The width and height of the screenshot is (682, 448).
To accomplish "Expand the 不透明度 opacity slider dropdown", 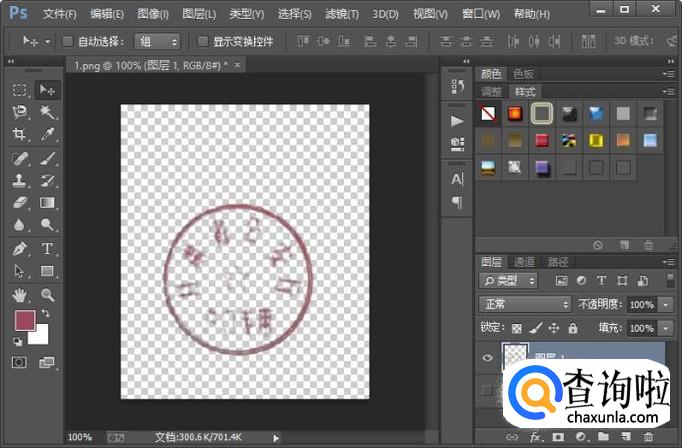I will pos(667,304).
